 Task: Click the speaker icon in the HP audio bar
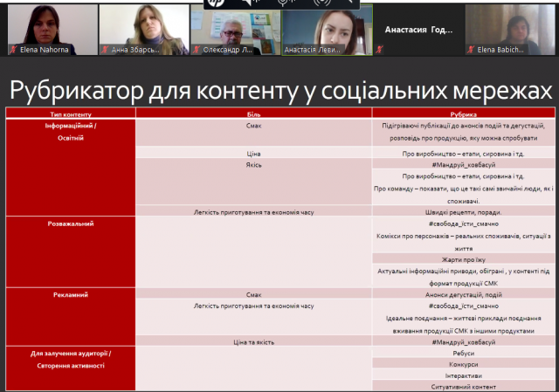pos(251,3)
